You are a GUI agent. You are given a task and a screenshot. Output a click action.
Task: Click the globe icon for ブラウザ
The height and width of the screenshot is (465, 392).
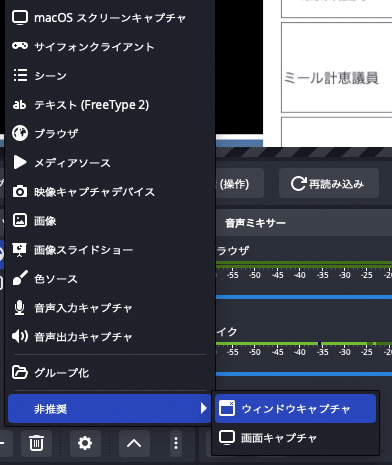pyautogui.click(x=20, y=133)
